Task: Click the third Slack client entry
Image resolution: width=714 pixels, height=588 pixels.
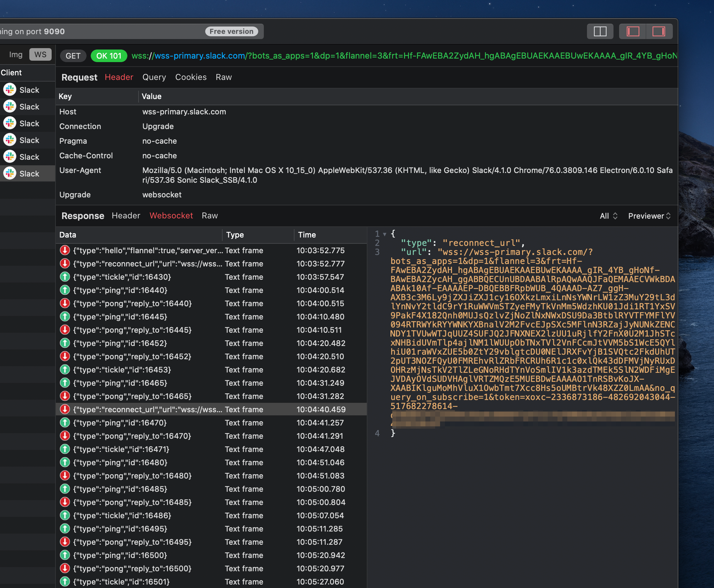Action: (28, 123)
